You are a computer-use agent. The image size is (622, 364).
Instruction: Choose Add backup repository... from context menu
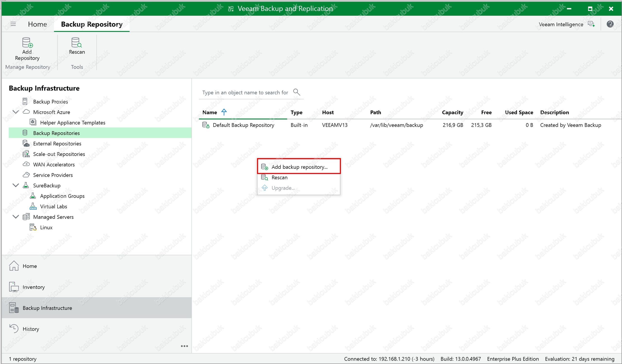[x=299, y=167]
